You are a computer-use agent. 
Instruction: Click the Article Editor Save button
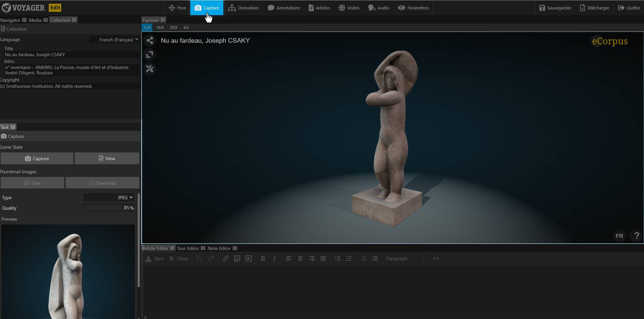click(x=154, y=258)
